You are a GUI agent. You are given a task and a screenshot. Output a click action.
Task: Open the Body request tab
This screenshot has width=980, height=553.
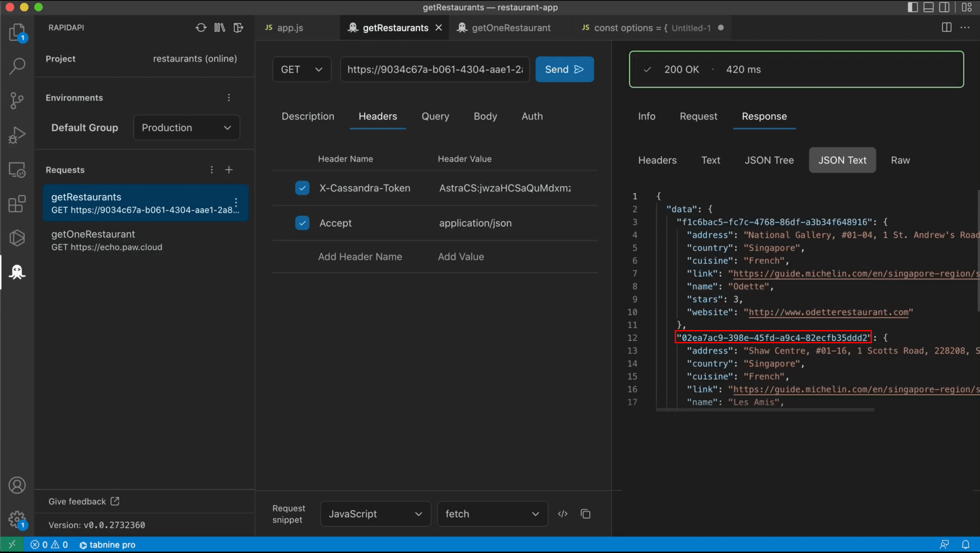point(486,116)
